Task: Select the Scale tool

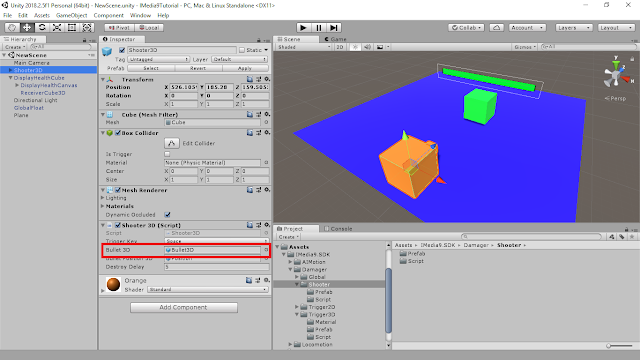Action: (x=57, y=27)
